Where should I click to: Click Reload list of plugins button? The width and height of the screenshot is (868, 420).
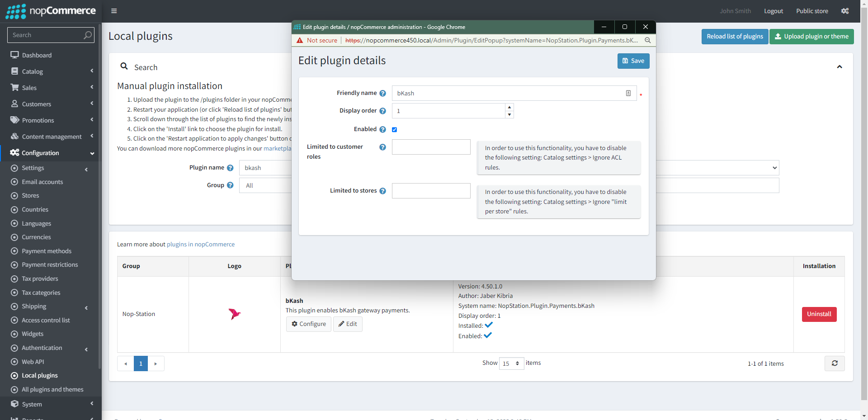click(x=735, y=37)
